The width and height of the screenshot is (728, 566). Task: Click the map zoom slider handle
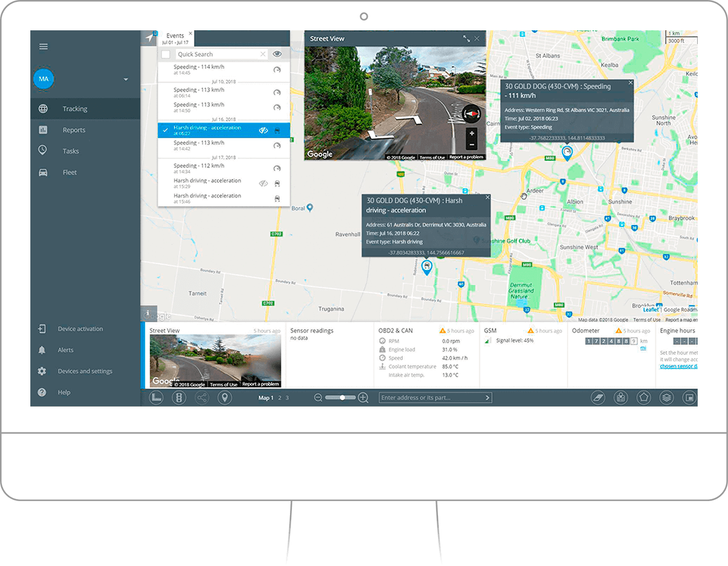coord(343,398)
